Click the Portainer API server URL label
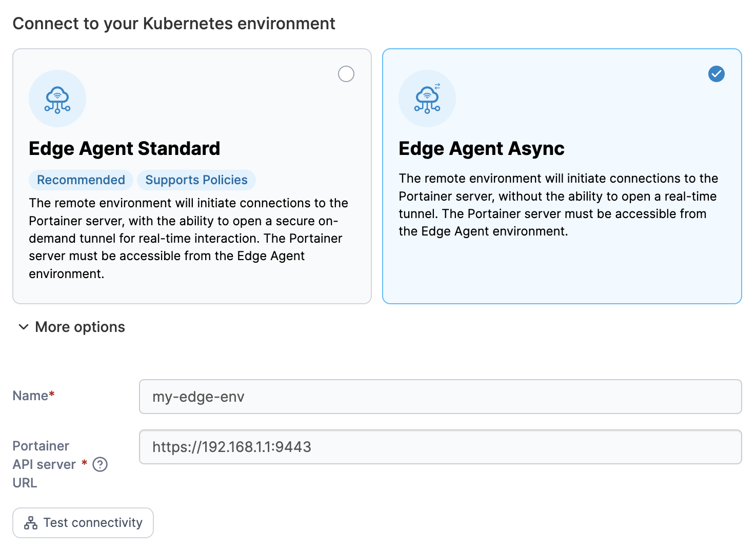This screenshot has height=550, width=756. [x=44, y=464]
